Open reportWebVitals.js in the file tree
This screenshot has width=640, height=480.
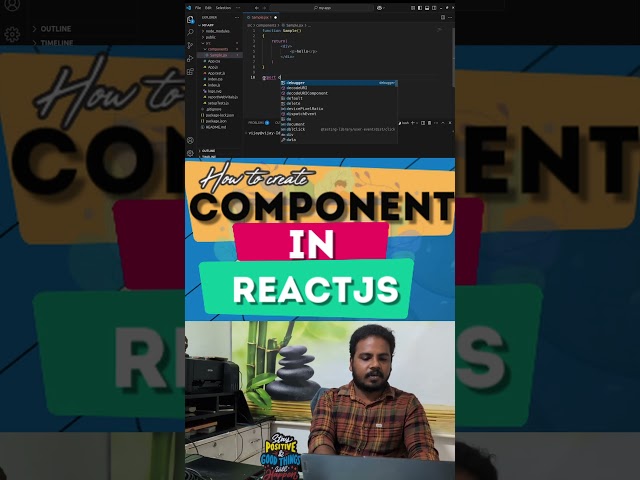point(222,97)
